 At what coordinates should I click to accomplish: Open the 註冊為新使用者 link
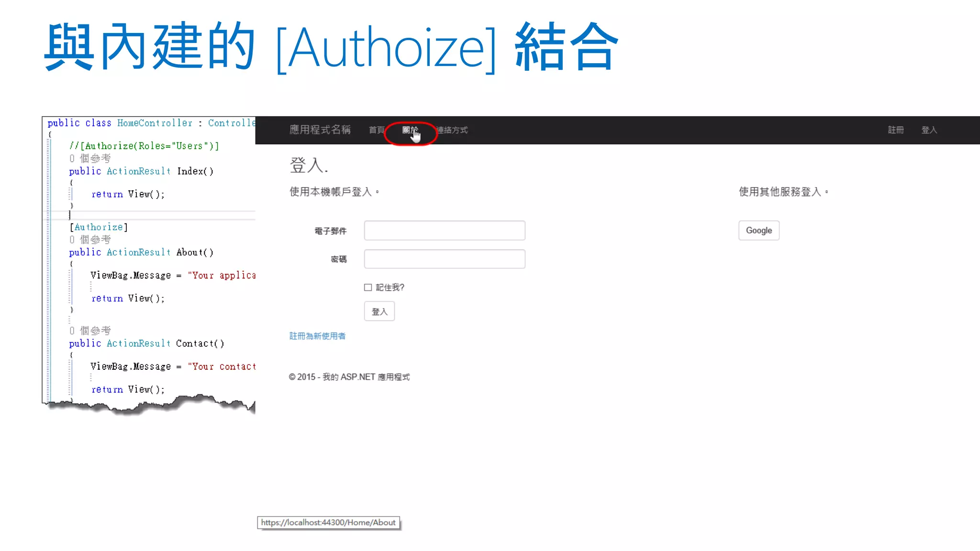[x=317, y=336]
